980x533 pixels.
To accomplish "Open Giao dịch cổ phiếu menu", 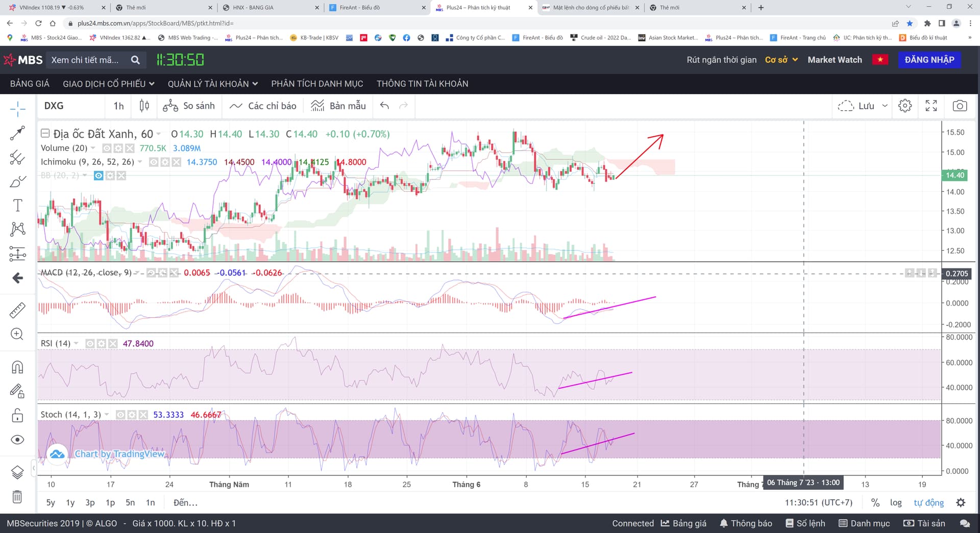I will (x=109, y=84).
